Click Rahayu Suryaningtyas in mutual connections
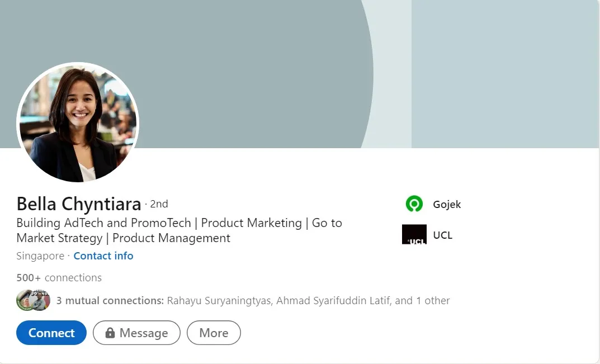600x364 pixels. click(220, 301)
